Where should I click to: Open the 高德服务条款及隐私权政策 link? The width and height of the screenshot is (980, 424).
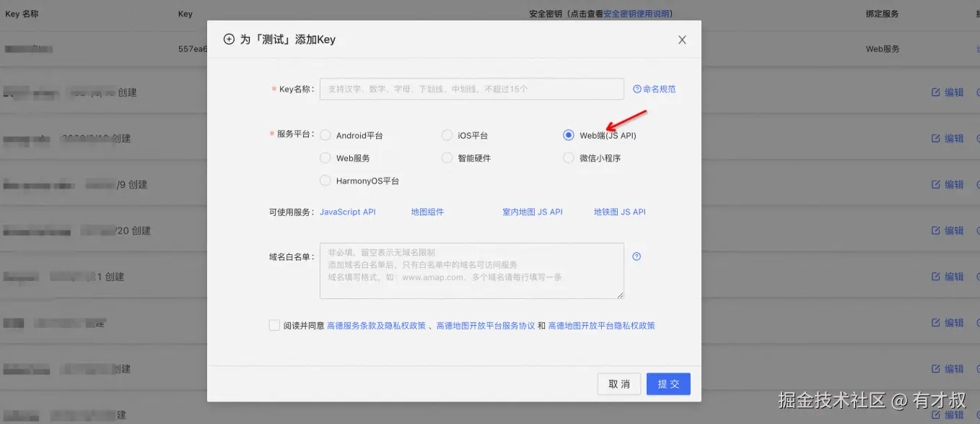pos(377,326)
